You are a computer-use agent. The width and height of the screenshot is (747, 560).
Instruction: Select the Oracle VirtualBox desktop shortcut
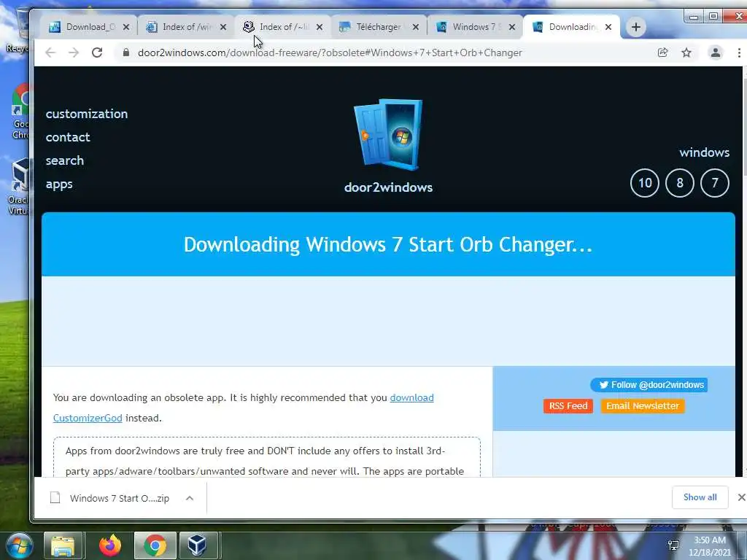(19, 187)
